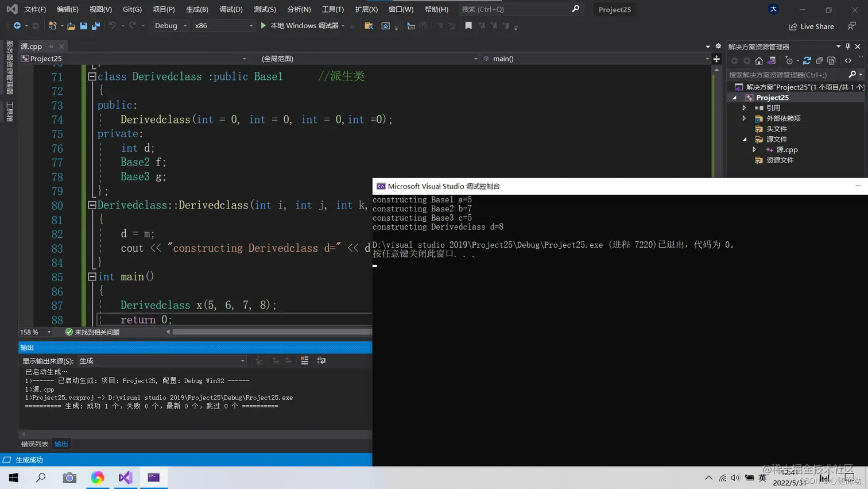The width and height of the screenshot is (868, 489).
Task: Collapse the Project25 node in Solution Explorer
Action: pos(735,98)
